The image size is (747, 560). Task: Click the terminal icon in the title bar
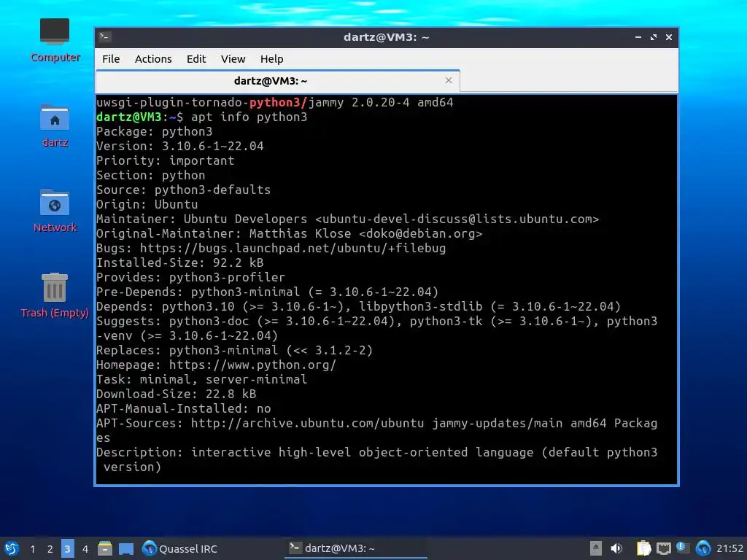(x=105, y=37)
